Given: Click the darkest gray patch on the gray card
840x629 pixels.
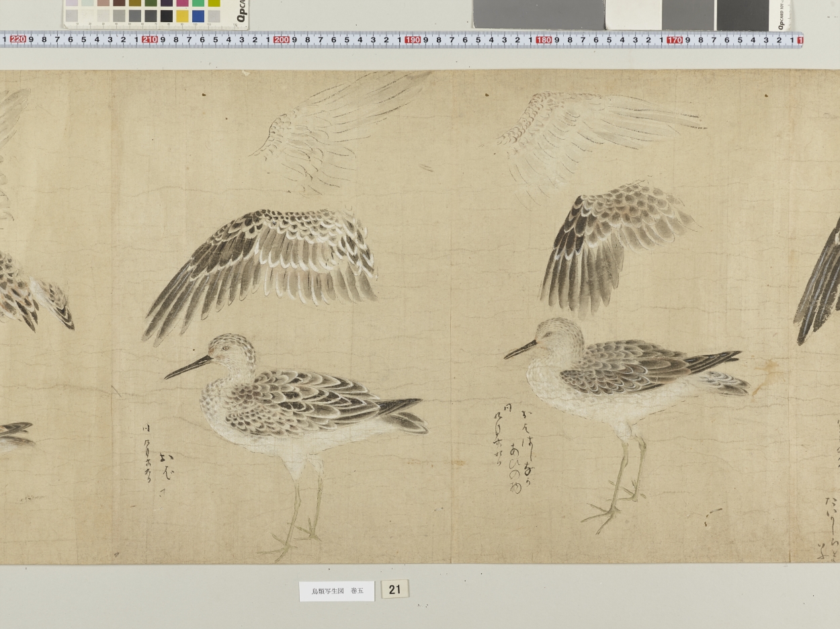Looking at the screenshot, I should pos(742,14).
